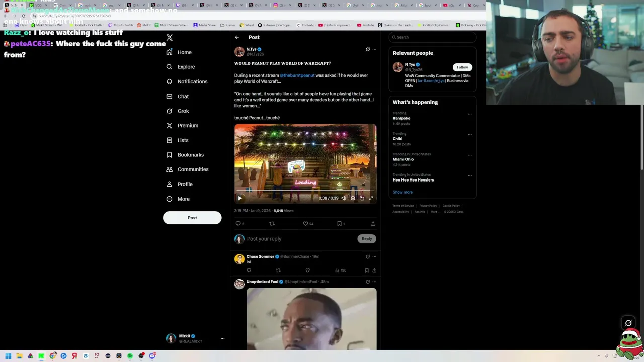Open YouTube bookmark in bookmarks bar
The height and width of the screenshot is (362, 644).
click(x=366, y=25)
